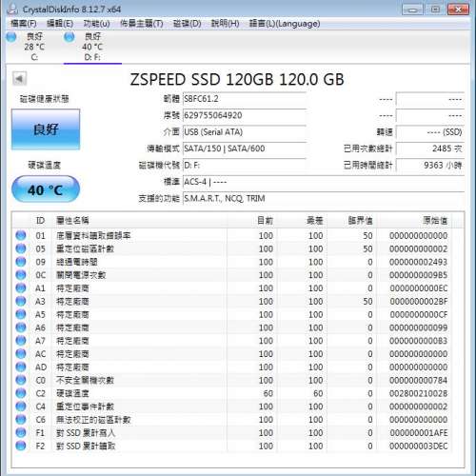
Task: Click raw value 0000000009B5
Action: click(418, 275)
